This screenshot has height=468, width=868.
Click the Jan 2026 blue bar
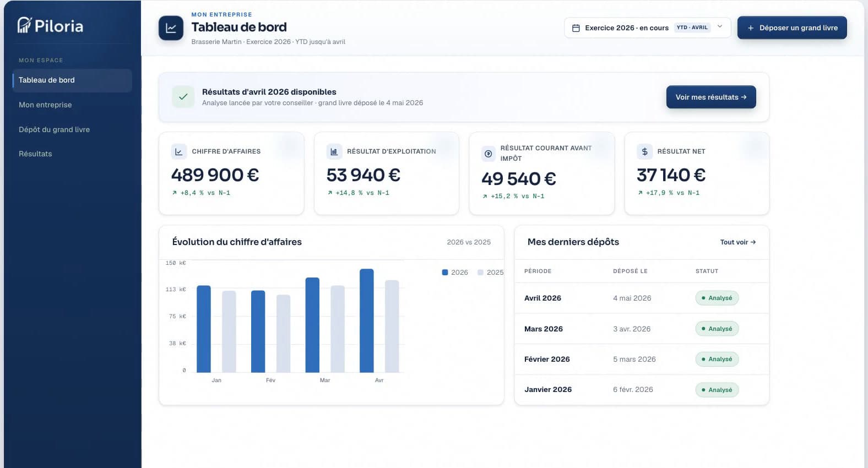[204, 329]
